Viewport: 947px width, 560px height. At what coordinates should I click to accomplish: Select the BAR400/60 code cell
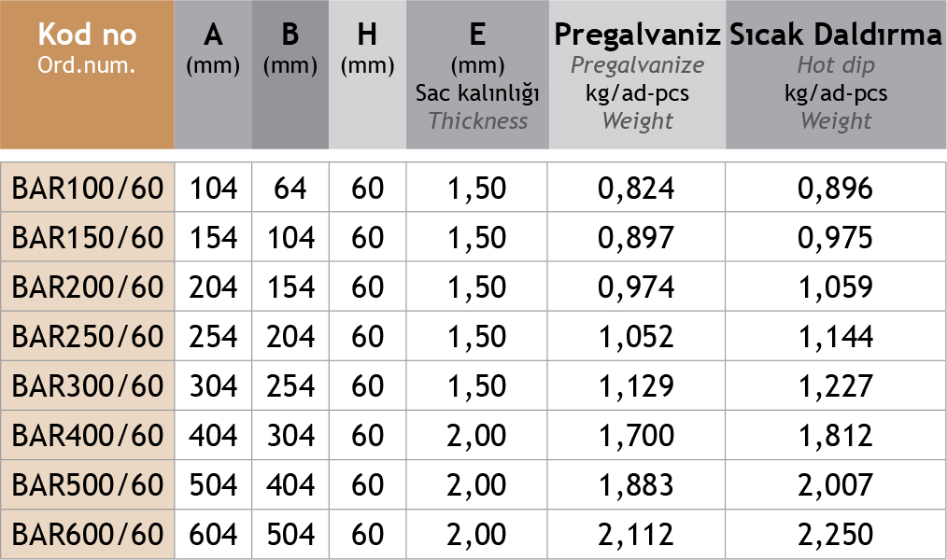click(88, 436)
